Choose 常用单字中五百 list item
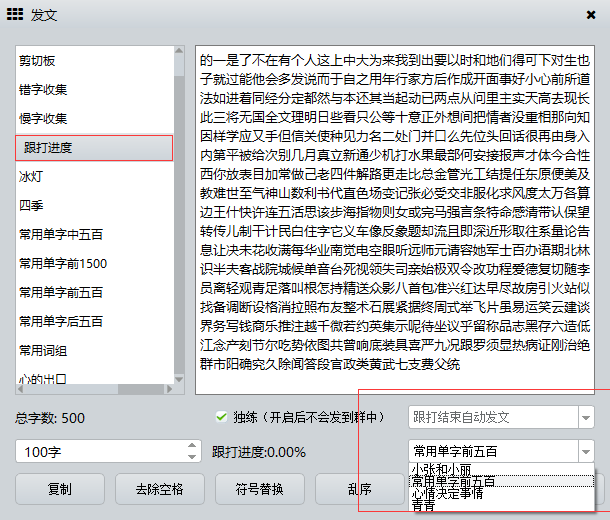This screenshot has width=610, height=520. 94,235
